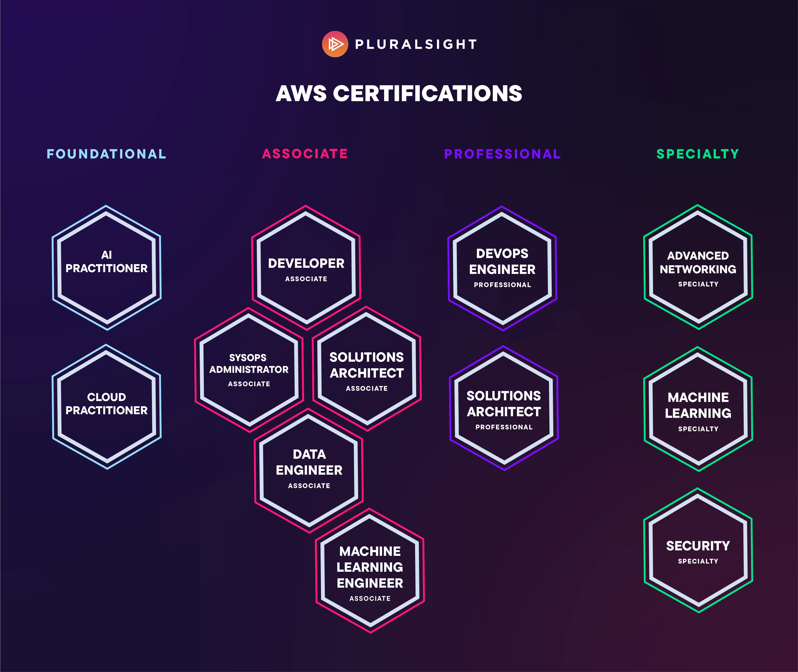The width and height of the screenshot is (798, 672).
Task: Choose the SysOps Administrator Associate badge
Action: 249,370
